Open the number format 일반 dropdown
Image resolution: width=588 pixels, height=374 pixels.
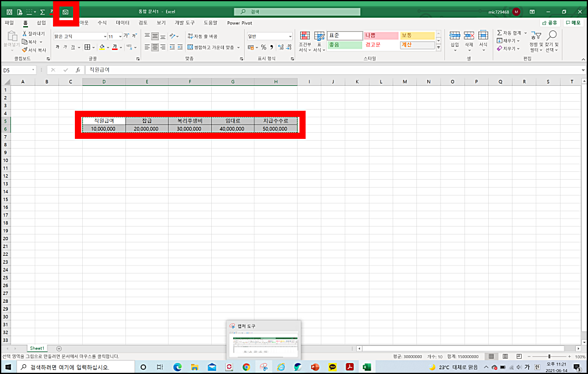[x=290, y=37]
